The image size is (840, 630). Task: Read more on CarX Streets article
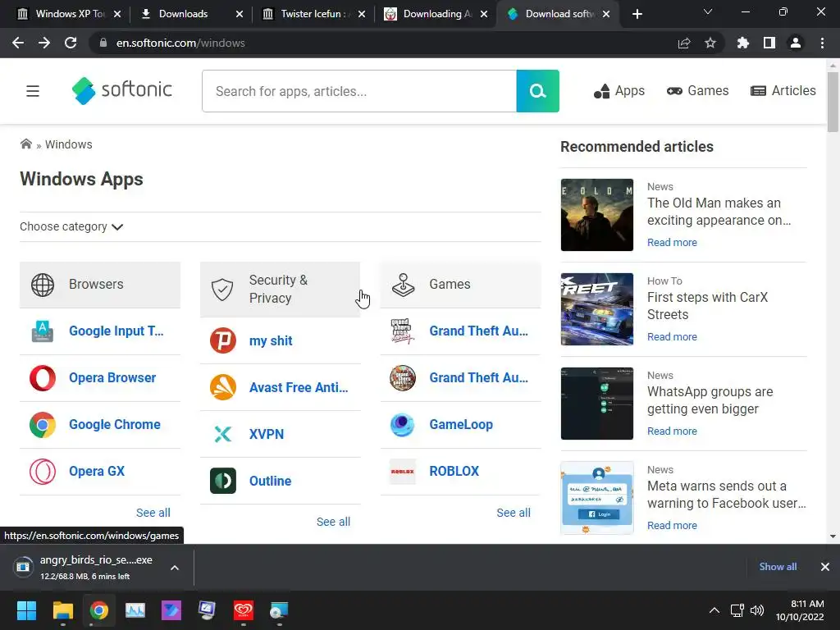672,337
